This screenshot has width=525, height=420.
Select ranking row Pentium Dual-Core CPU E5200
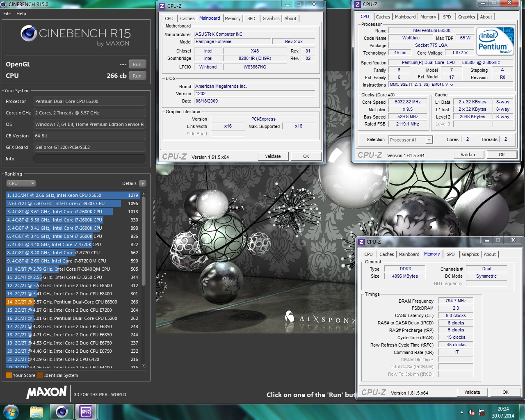(x=73, y=318)
